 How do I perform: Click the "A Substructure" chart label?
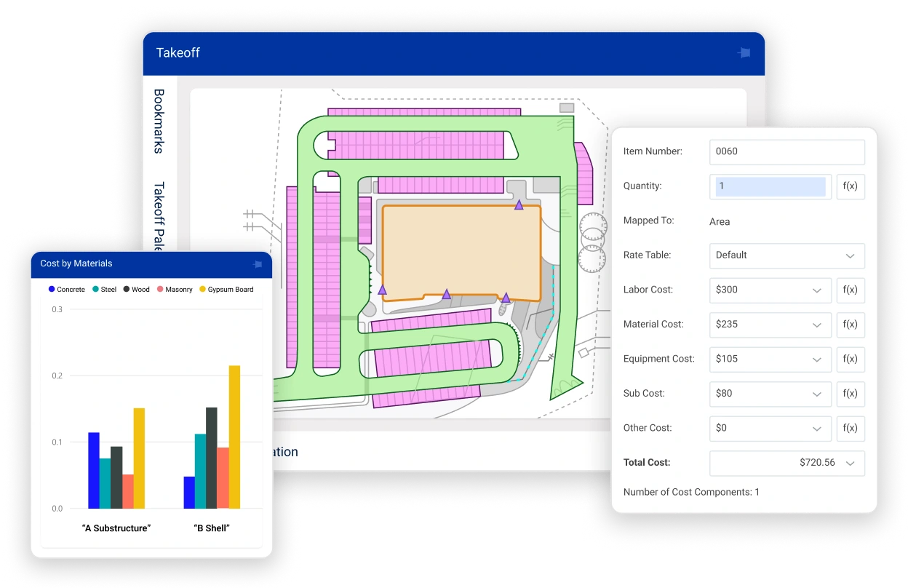coord(116,528)
